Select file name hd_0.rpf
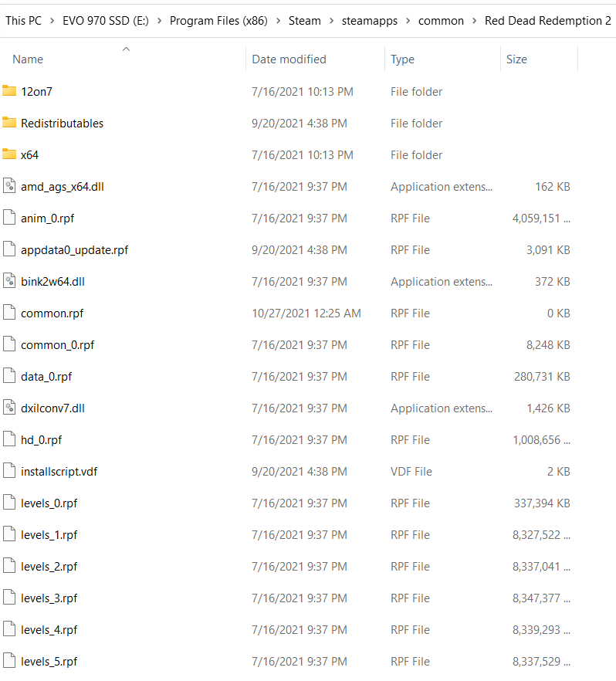The height and width of the screenshot is (681, 616). click(x=41, y=440)
